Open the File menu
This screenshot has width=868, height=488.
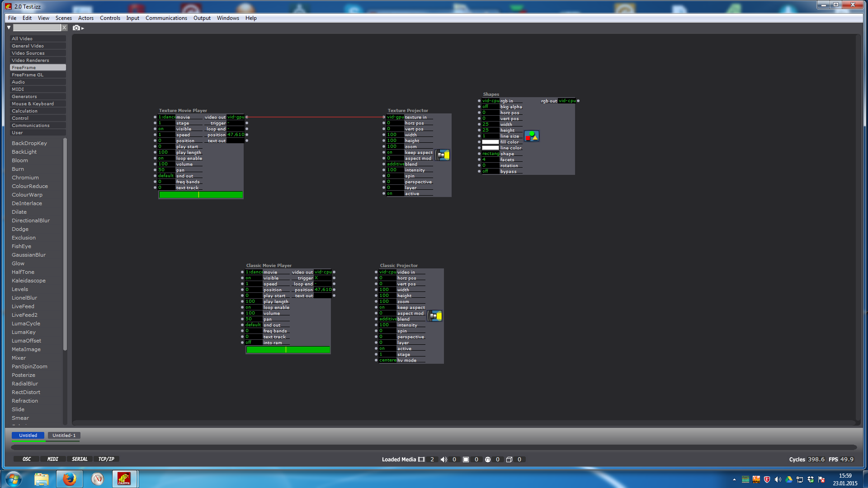(12, 18)
